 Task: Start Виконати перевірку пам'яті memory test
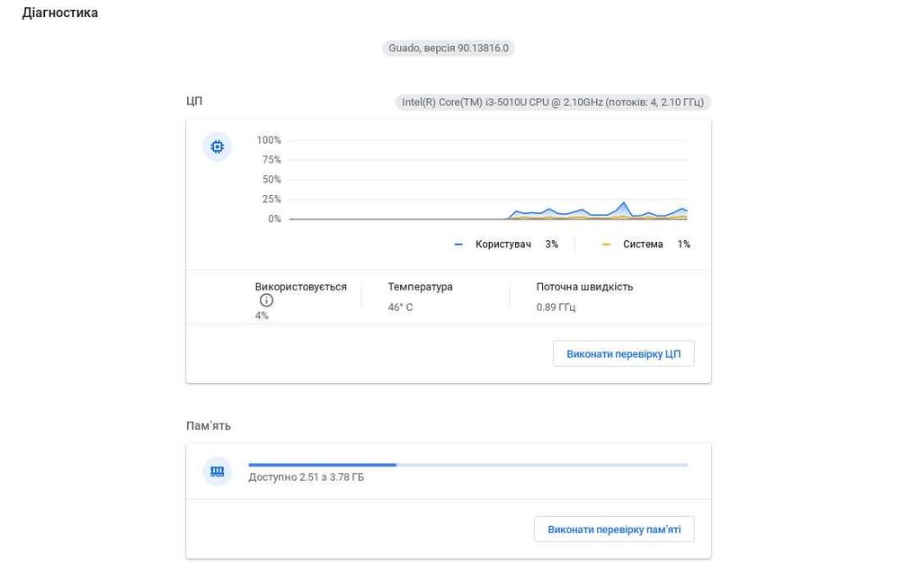pyautogui.click(x=614, y=530)
